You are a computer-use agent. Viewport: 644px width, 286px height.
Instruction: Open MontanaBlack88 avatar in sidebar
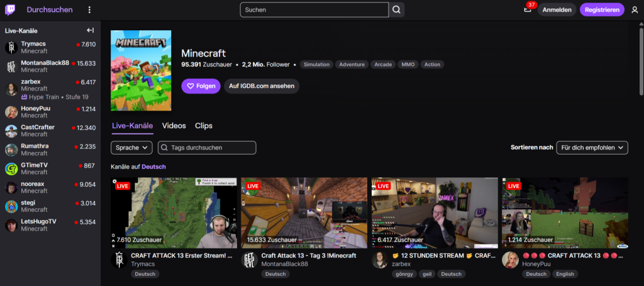point(11,67)
